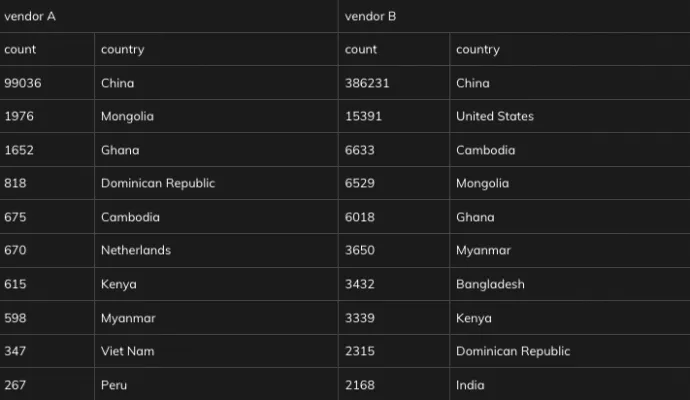Click the 99036 count cell
690x400 pixels.
pyautogui.click(x=47, y=83)
